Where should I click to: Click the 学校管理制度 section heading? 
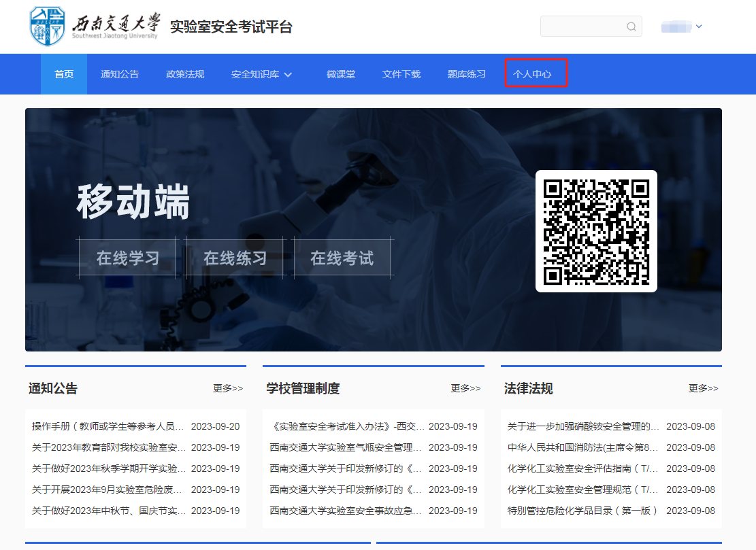point(303,388)
